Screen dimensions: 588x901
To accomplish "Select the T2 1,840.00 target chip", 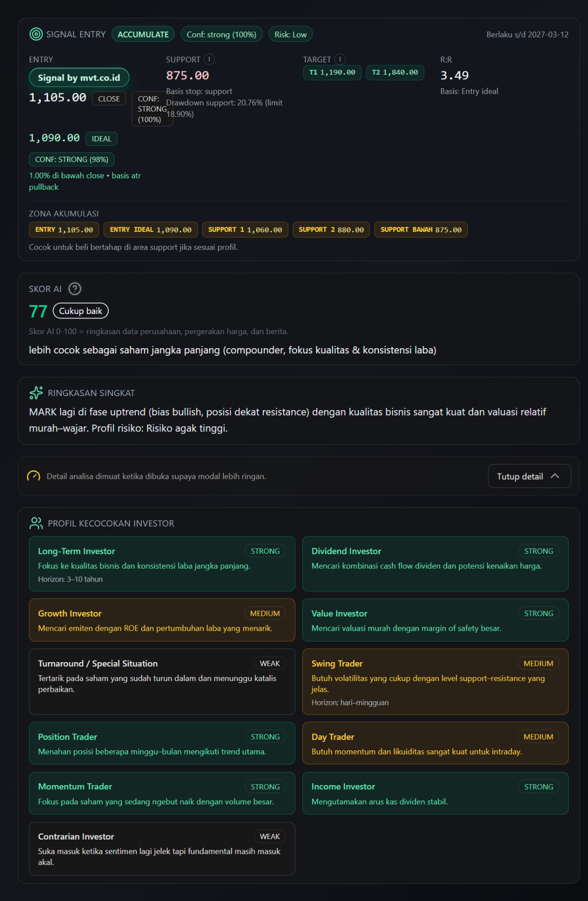I will [395, 72].
